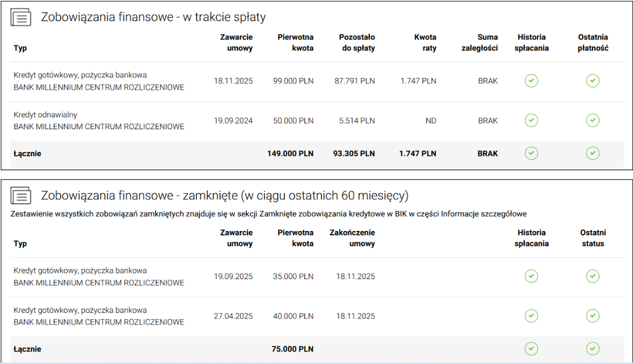Click Historia spłacania checkmark in 75.000 PLN total row
This screenshot has width=633, height=364.
pyautogui.click(x=531, y=349)
